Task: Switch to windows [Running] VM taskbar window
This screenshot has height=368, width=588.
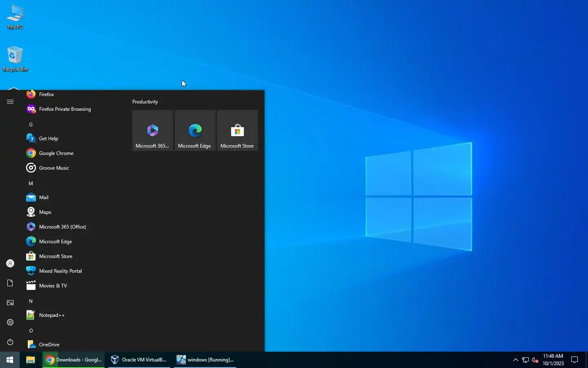Action: 205,360
